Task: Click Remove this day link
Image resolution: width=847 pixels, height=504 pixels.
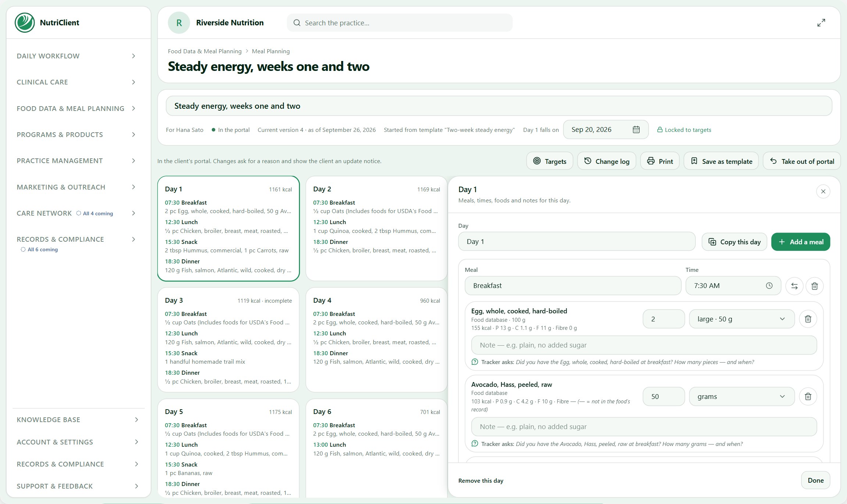Action: (480, 480)
